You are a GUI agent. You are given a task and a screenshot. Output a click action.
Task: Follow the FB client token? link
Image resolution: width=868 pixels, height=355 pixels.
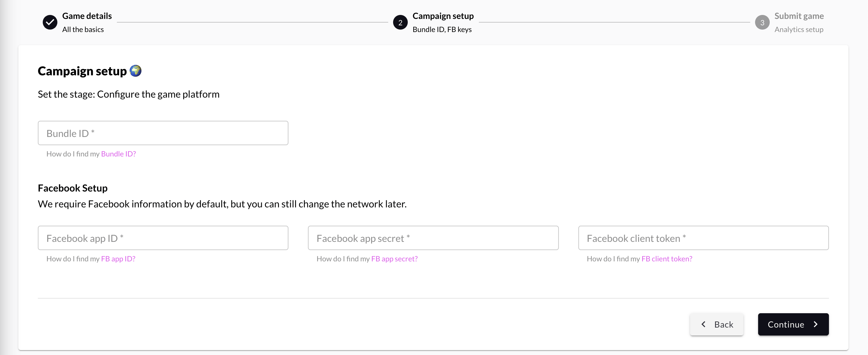pyautogui.click(x=667, y=259)
